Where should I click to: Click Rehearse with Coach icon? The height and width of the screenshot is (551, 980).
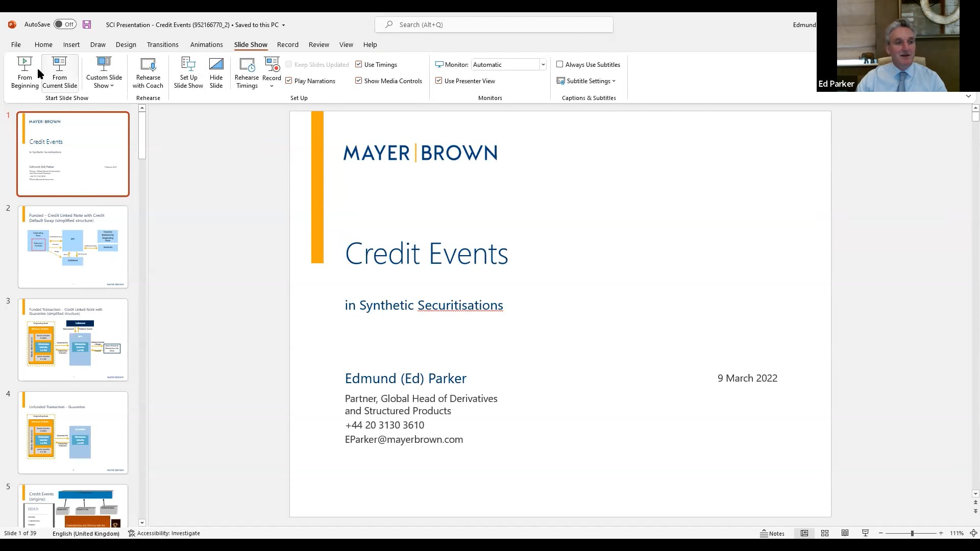point(148,72)
